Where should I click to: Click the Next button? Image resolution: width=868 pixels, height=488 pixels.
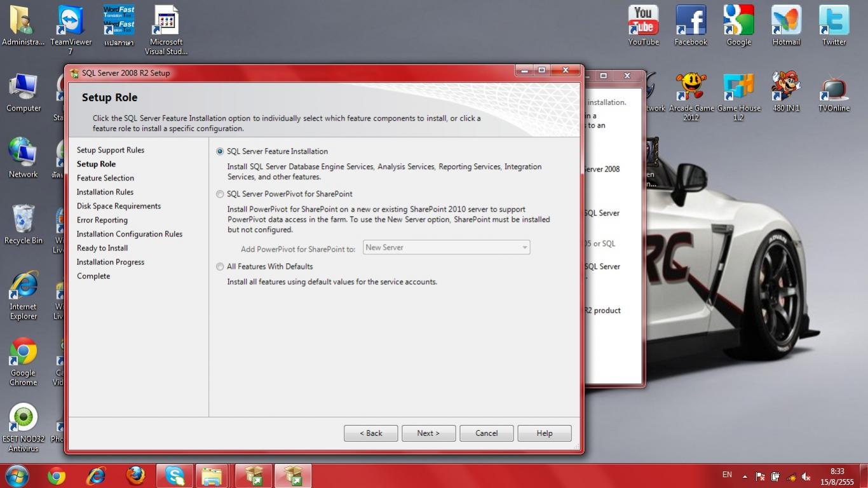tap(428, 433)
